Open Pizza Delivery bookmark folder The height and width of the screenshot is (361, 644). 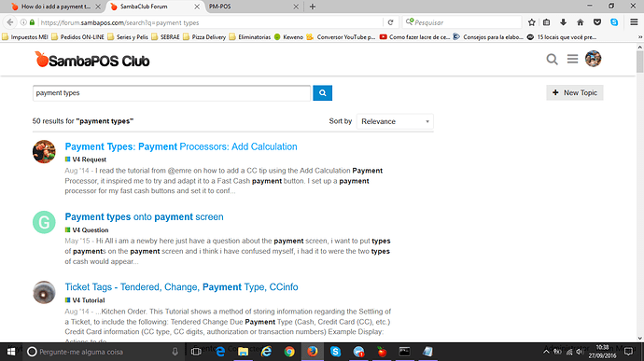pos(204,37)
